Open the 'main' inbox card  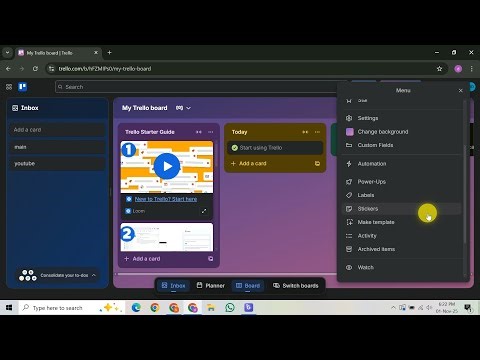[57, 147]
